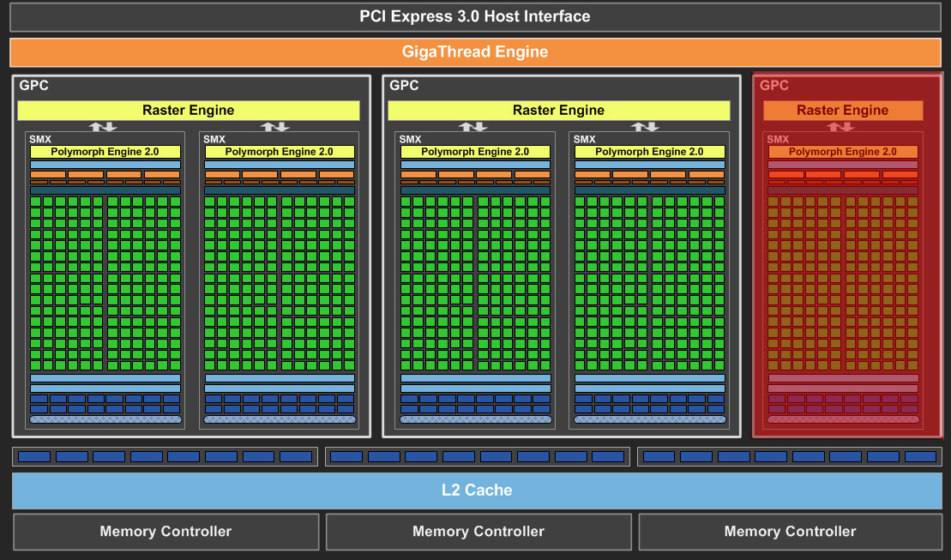Click the third Memory Controller block
951x560 pixels.
(790, 532)
